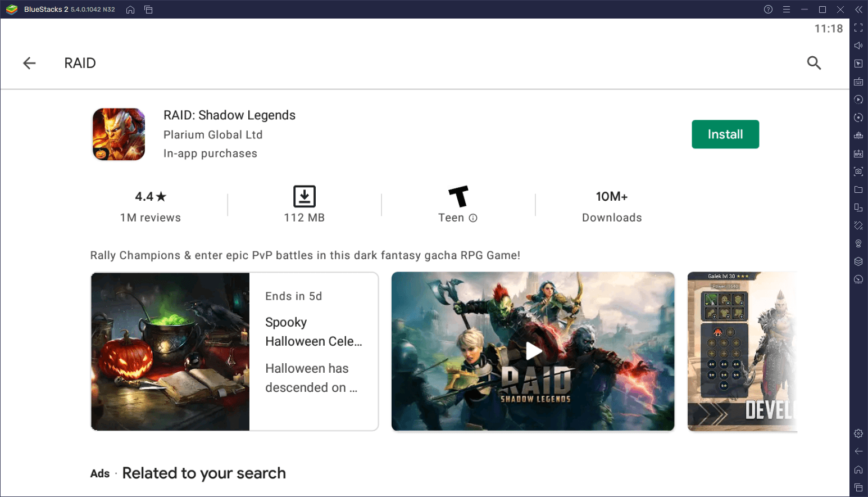Trigger the shake device sidebar tool
Image resolution: width=868 pixels, height=497 pixels.
point(858,225)
